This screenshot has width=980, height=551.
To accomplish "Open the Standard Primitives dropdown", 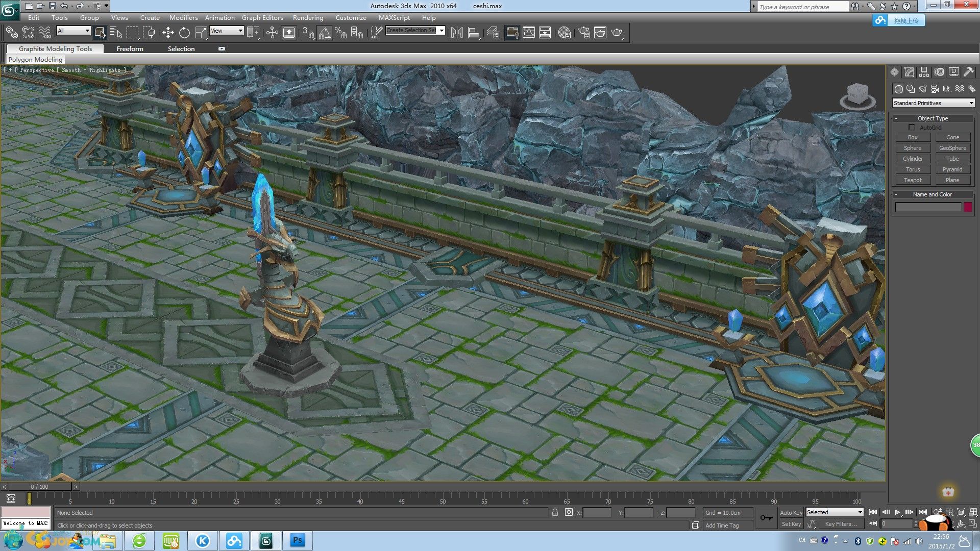I will point(933,103).
